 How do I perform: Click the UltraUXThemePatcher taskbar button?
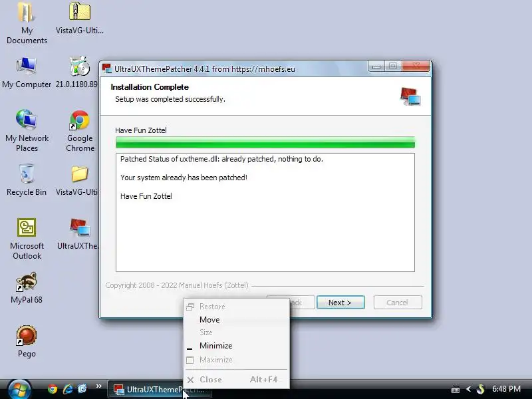tap(160, 390)
